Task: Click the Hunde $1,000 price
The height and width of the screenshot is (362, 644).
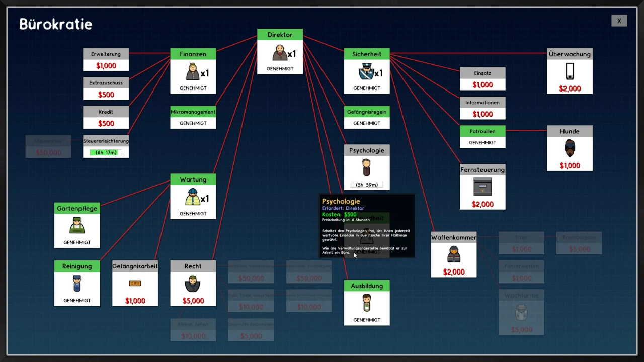Action: pos(570,165)
